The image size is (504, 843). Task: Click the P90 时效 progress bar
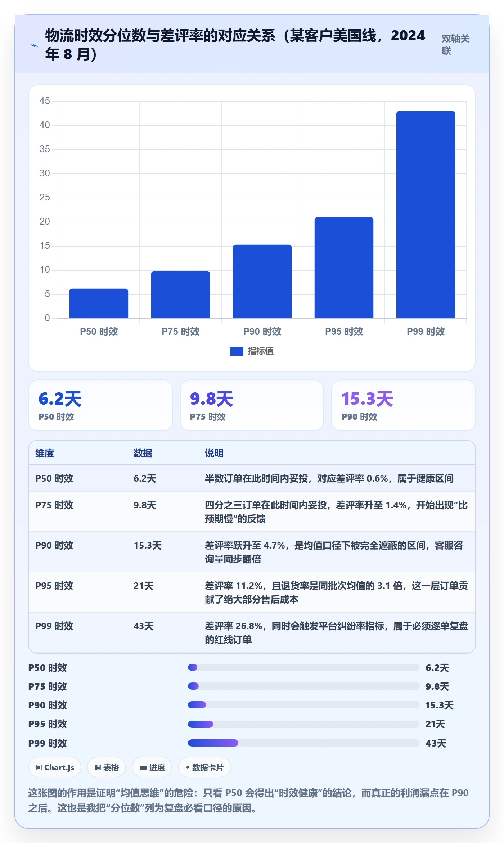(303, 705)
